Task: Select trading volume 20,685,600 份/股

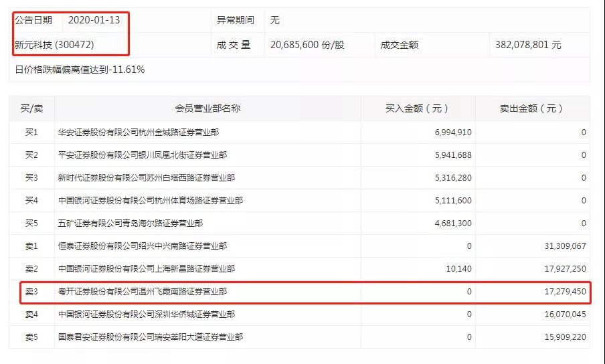Action: tap(307, 45)
